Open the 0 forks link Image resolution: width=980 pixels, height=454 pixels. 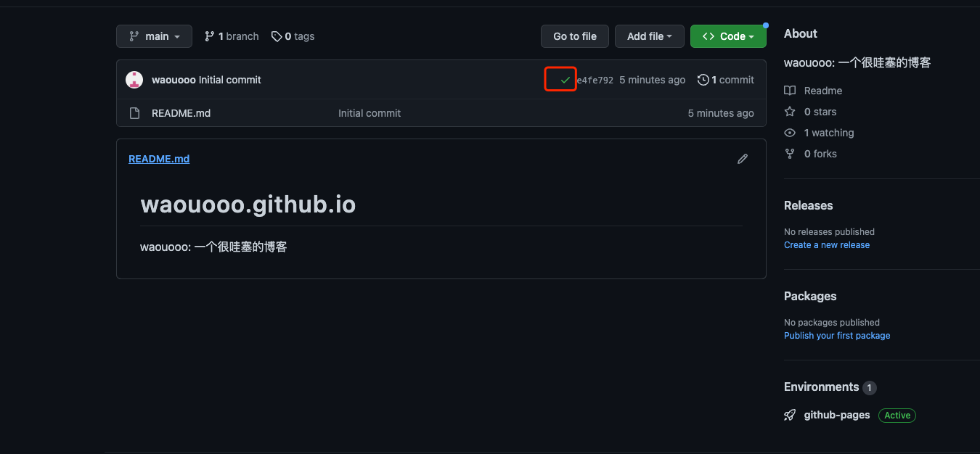pos(811,154)
